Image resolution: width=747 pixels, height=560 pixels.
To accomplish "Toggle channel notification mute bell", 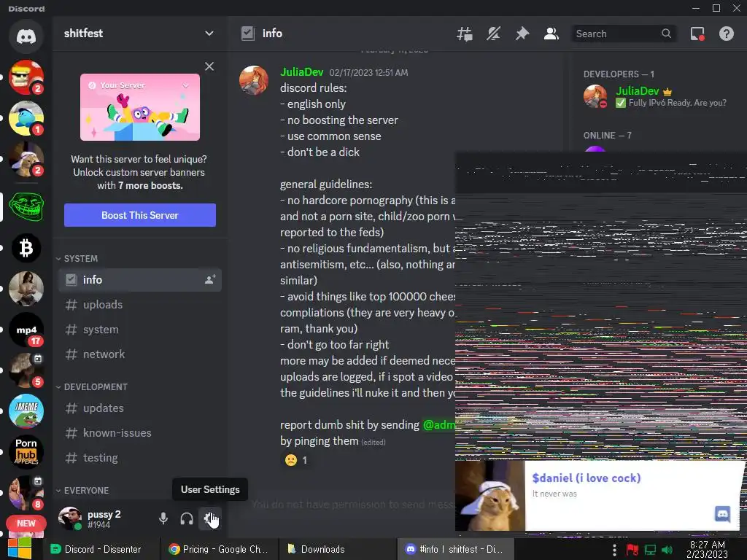I will click(x=493, y=34).
